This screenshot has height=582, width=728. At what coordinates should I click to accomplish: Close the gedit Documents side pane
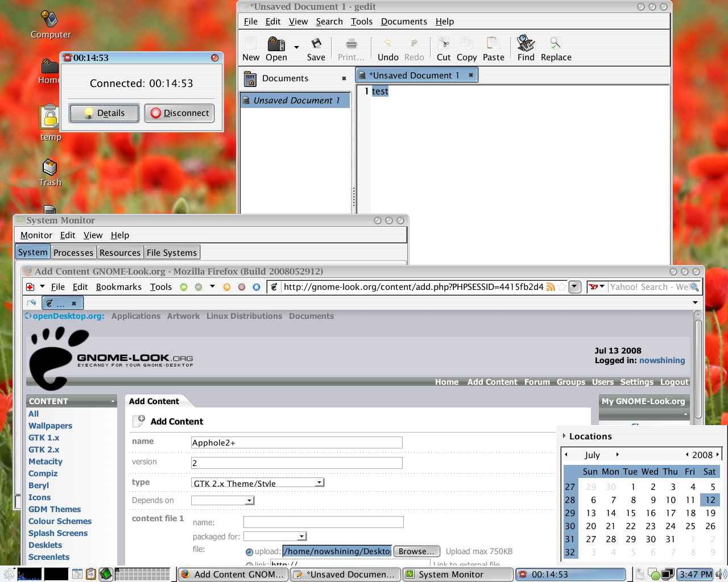coord(344,78)
